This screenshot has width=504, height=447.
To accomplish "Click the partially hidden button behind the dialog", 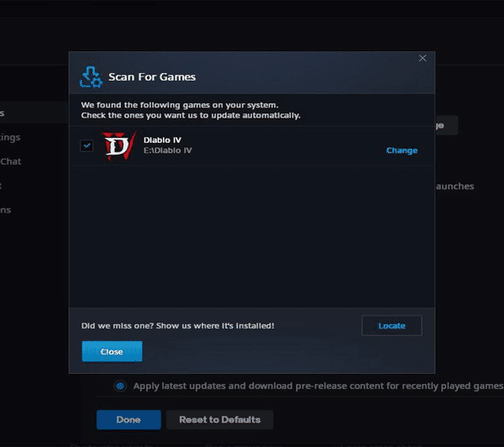I will point(447,125).
